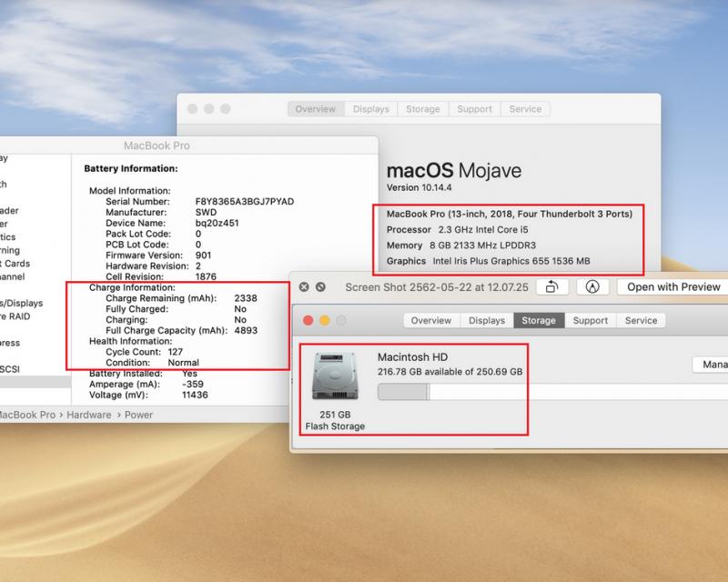
Task: Close the Screen Shot Quick Look preview
Action: point(305,287)
